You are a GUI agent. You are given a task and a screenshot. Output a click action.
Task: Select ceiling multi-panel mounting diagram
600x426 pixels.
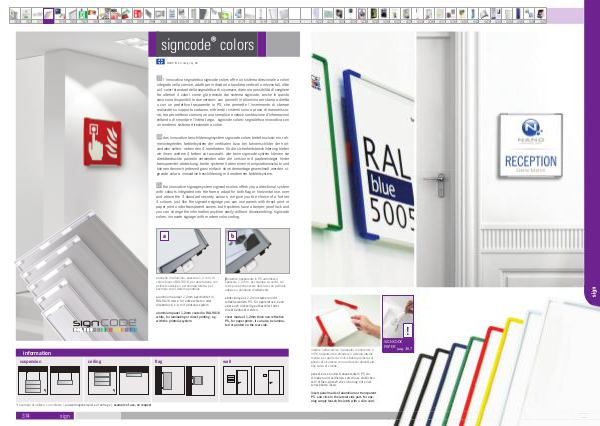point(102,380)
